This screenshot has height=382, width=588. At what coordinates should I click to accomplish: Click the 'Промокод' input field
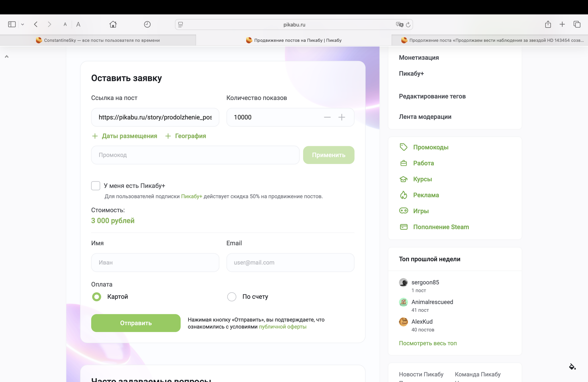coord(195,155)
